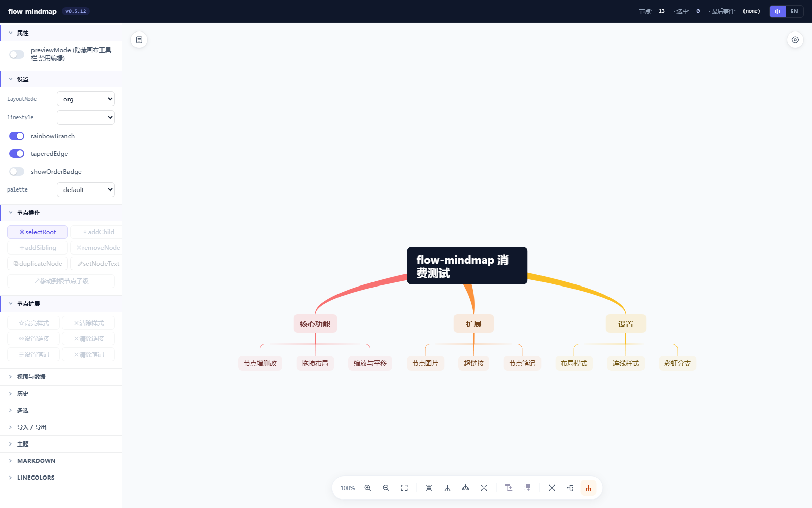
Task: Switch language to EN
Action: pyautogui.click(x=794, y=11)
